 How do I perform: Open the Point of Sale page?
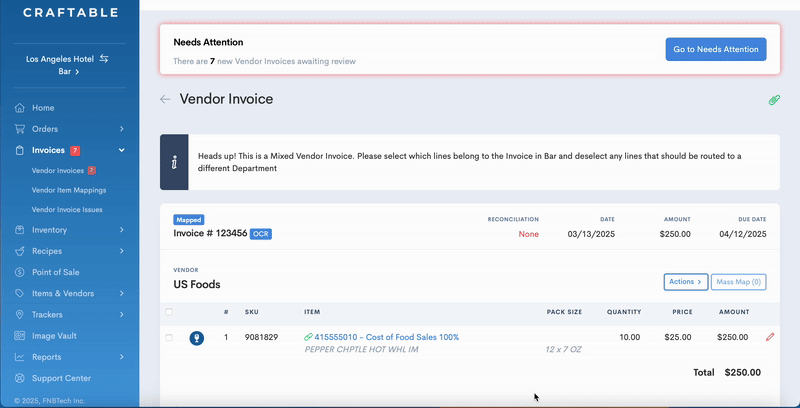pos(55,272)
